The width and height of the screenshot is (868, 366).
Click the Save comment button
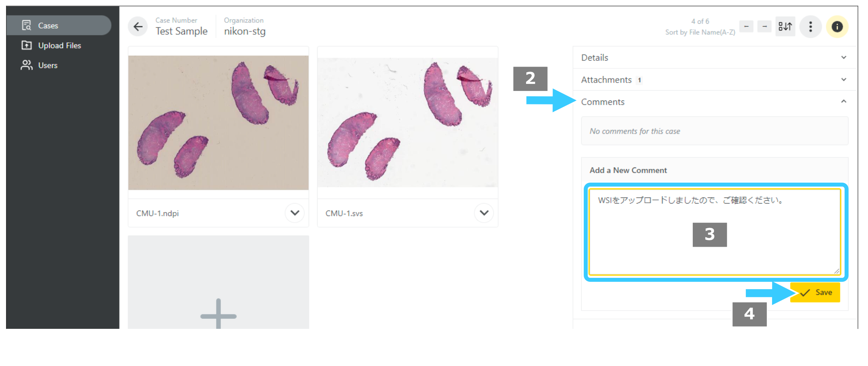(815, 292)
